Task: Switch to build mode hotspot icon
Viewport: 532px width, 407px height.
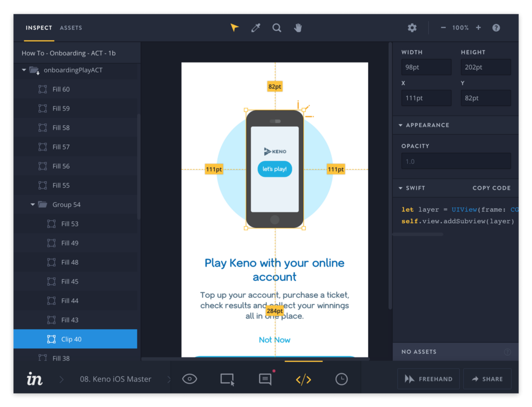Action: [x=227, y=380]
